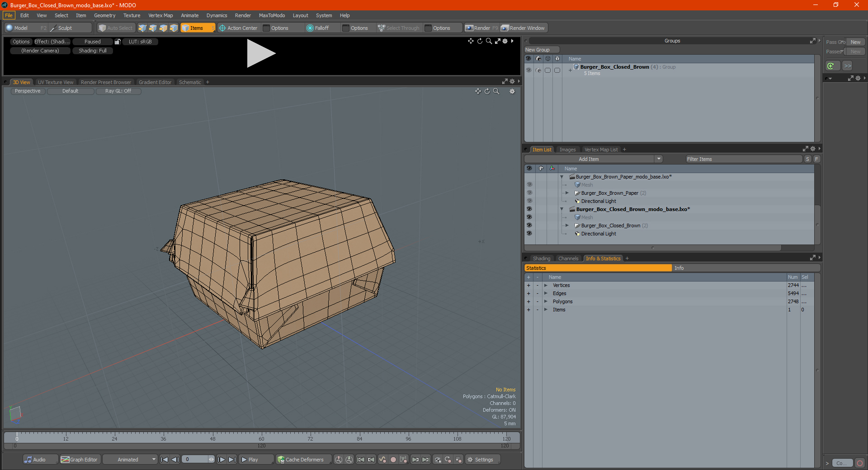Open the Geometry menu
This screenshot has height=470, width=868.
coord(104,15)
